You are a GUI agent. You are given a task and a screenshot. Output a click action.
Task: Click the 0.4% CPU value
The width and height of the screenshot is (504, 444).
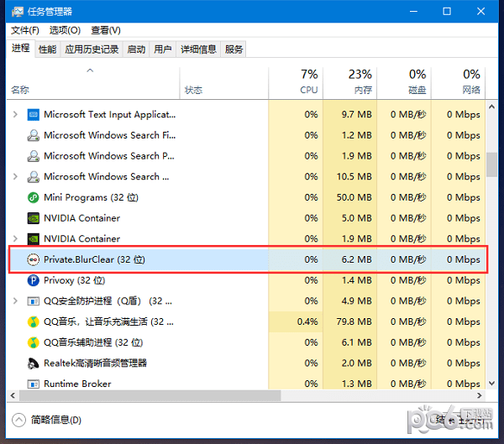click(307, 322)
